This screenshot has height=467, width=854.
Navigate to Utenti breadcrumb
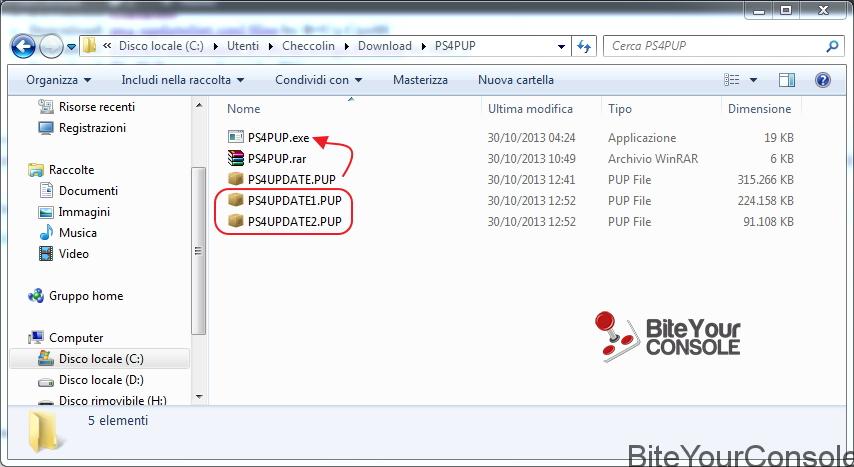point(243,46)
